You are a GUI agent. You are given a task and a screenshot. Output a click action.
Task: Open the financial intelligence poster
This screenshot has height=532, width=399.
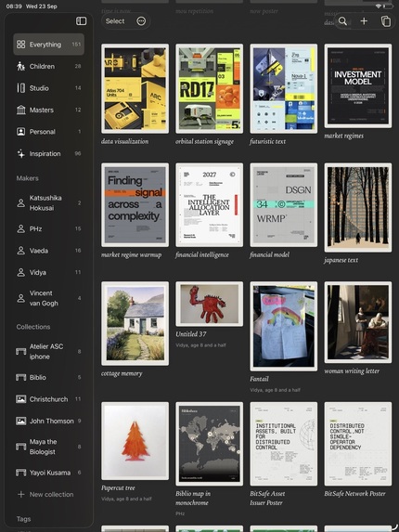coord(209,205)
